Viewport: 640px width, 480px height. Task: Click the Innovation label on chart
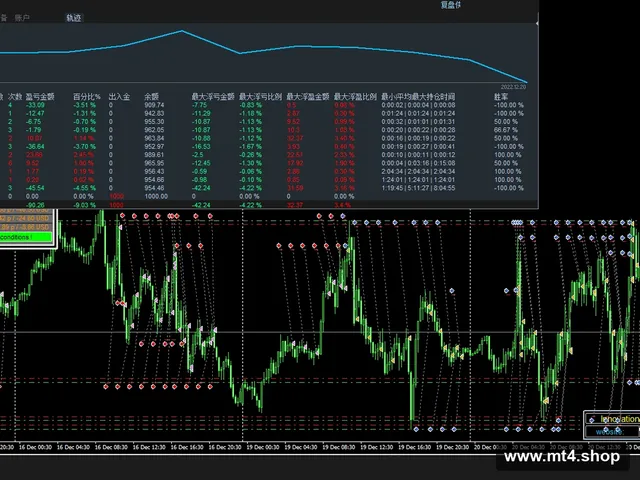coord(619,419)
